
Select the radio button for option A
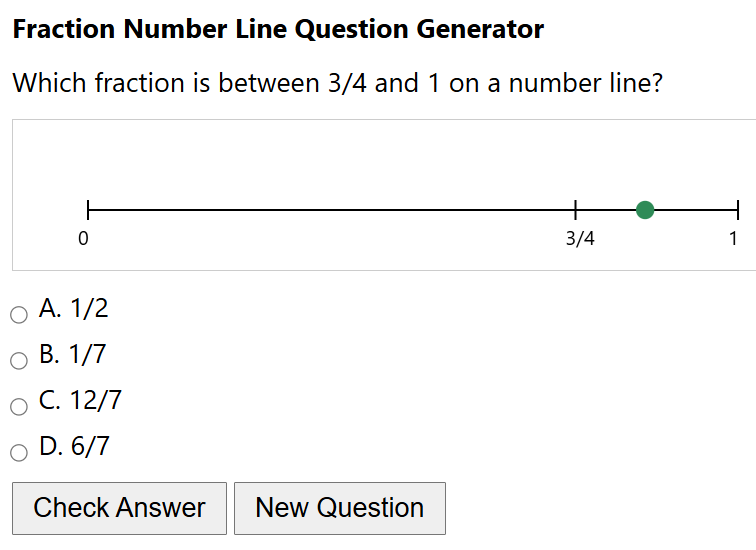19,315
